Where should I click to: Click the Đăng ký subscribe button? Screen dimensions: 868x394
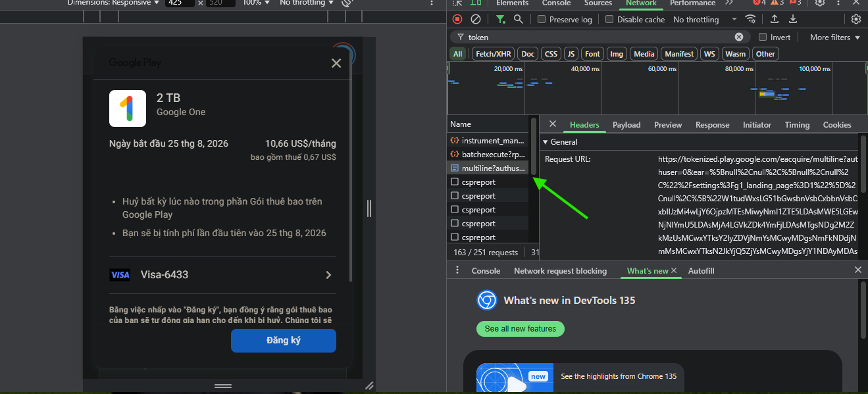[x=283, y=341]
